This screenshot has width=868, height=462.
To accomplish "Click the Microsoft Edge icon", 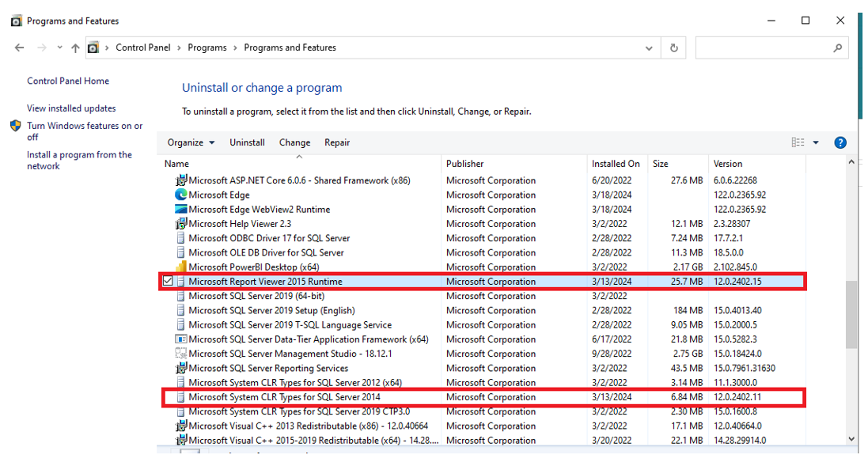I will 181,195.
